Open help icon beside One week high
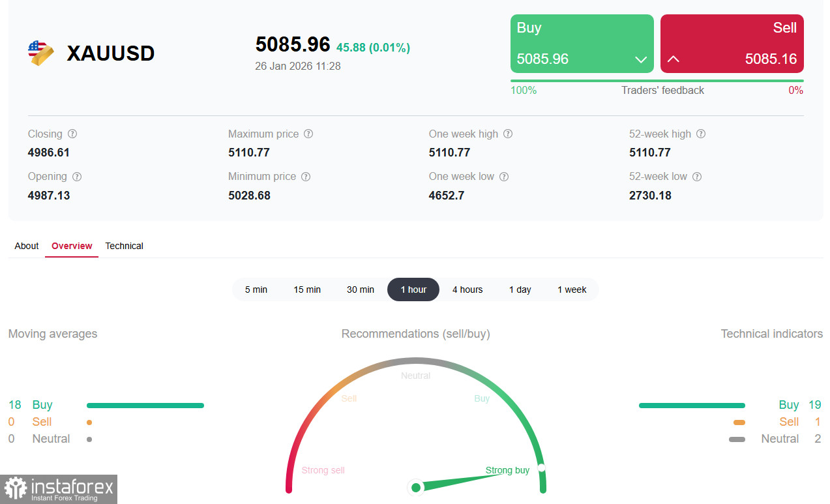This screenshot has width=830, height=504. point(508,134)
